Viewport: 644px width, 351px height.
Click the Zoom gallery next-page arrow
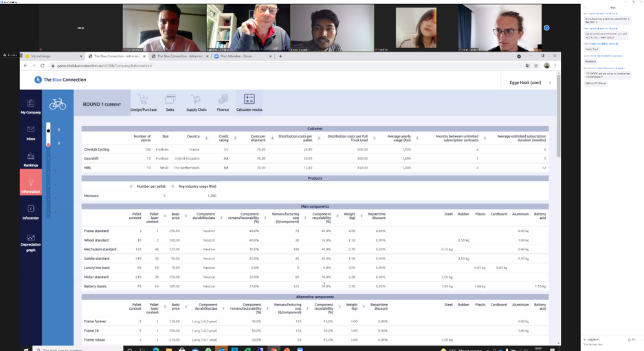[546, 28]
